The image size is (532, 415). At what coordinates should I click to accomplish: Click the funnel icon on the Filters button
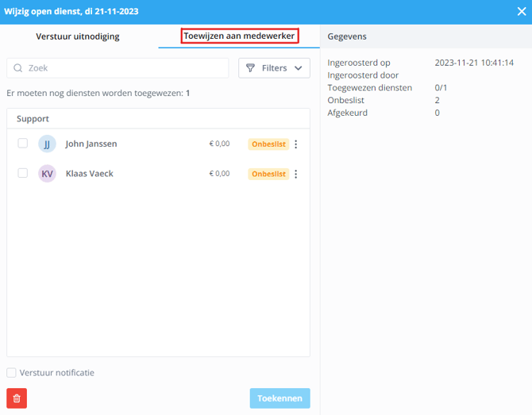(251, 68)
